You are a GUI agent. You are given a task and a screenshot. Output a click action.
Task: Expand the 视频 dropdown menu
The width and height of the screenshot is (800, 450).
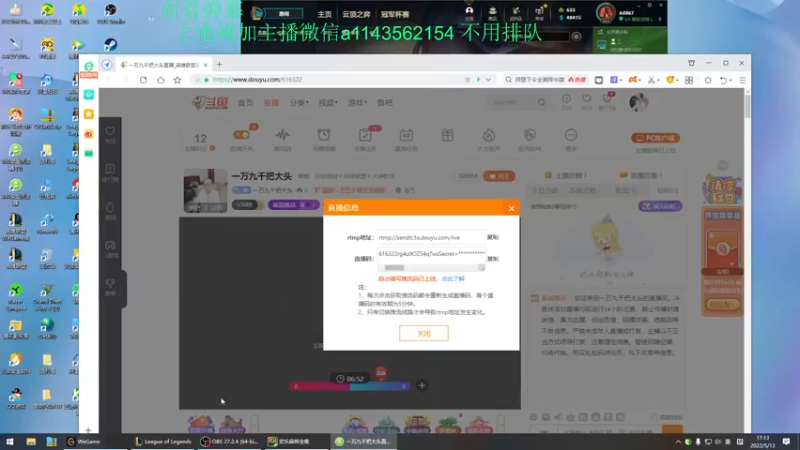328,103
